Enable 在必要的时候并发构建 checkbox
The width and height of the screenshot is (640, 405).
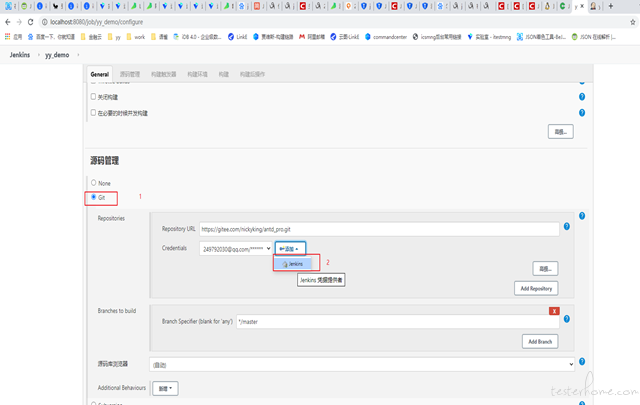93,112
